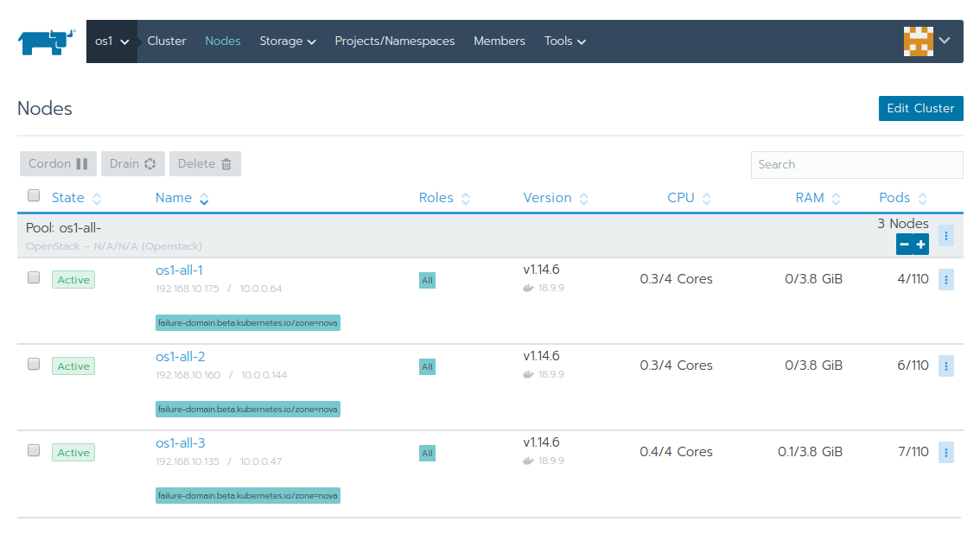The width and height of the screenshot is (980, 534).
Task: Expand the Storage dropdown menu
Action: (x=287, y=41)
